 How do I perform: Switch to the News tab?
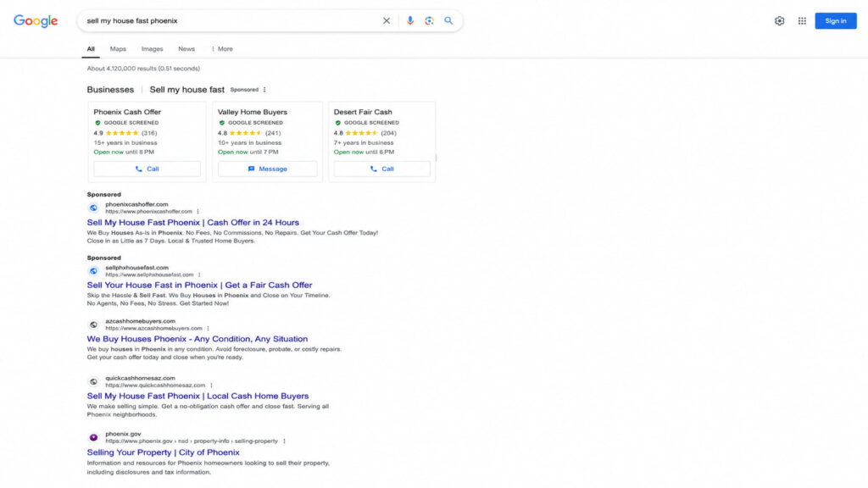pyautogui.click(x=186, y=49)
